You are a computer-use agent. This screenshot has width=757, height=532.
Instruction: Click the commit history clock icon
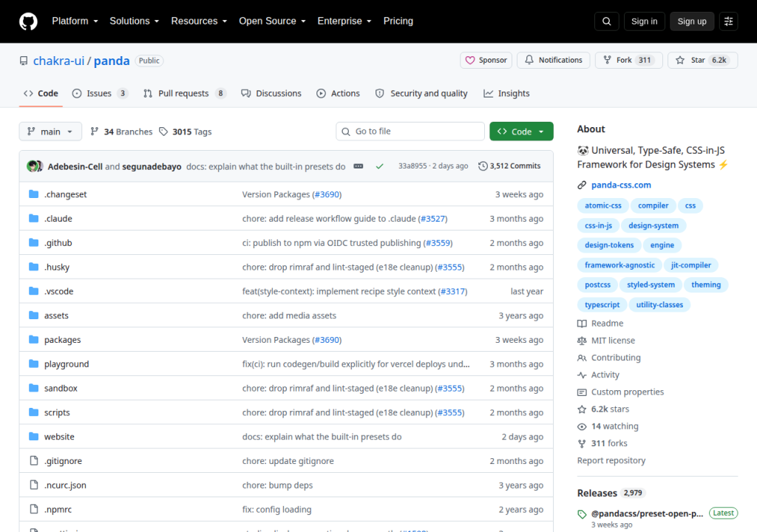click(483, 166)
